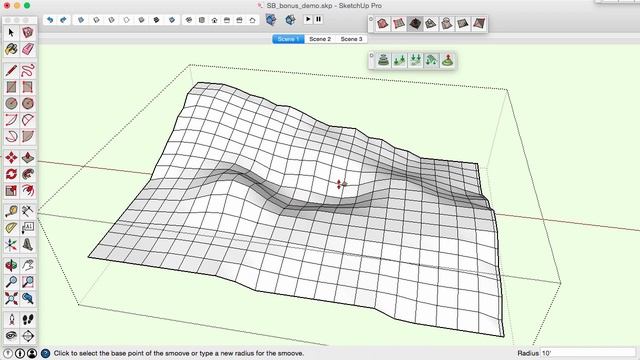Viewport: 640px width, 360px height.
Task: Choose the Paint Bucket tool
Action: pos(11,49)
